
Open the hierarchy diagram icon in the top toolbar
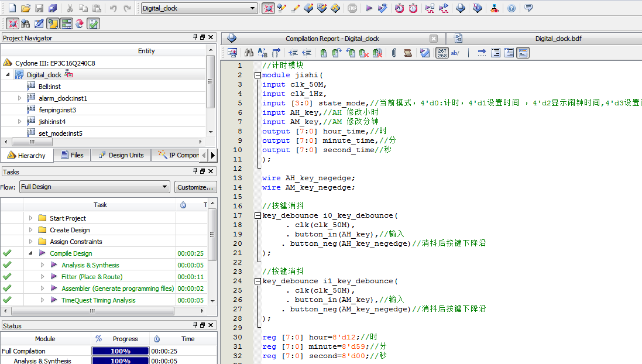pos(494,8)
